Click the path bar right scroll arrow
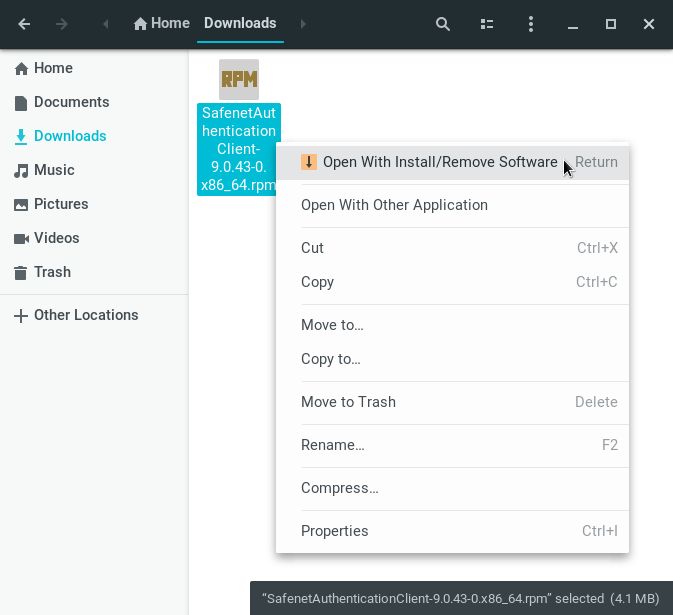The width and height of the screenshot is (673, 615). pos(303,24)
